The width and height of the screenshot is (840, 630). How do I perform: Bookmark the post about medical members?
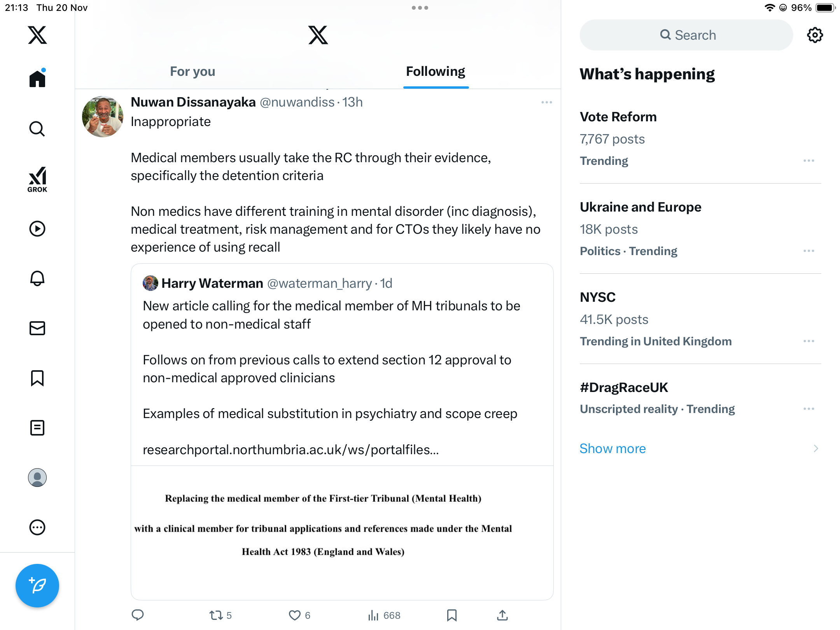pos(451,615)
